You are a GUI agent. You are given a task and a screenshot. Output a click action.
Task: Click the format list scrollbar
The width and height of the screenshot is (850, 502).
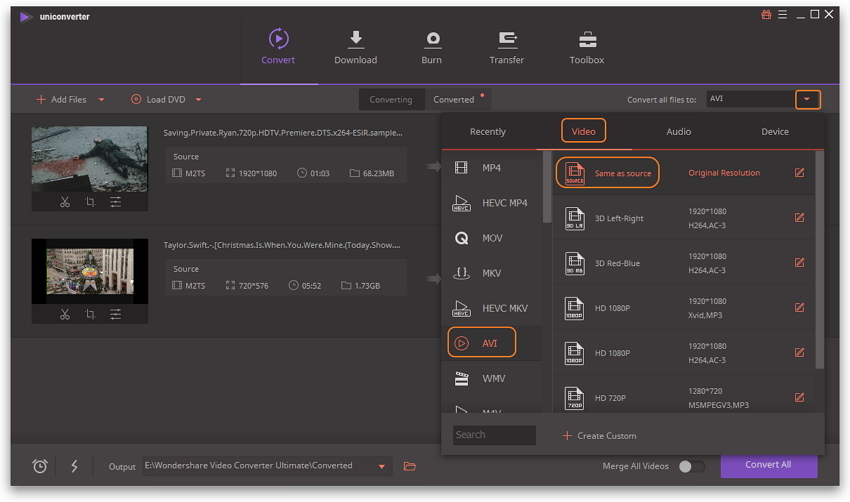point(546,187)
